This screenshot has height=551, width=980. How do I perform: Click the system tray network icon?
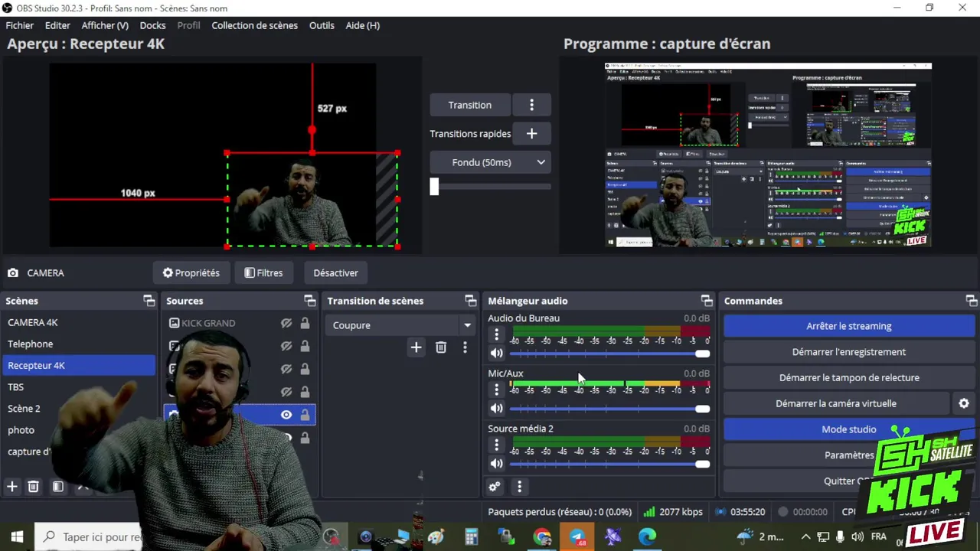(x=822, y=537)
